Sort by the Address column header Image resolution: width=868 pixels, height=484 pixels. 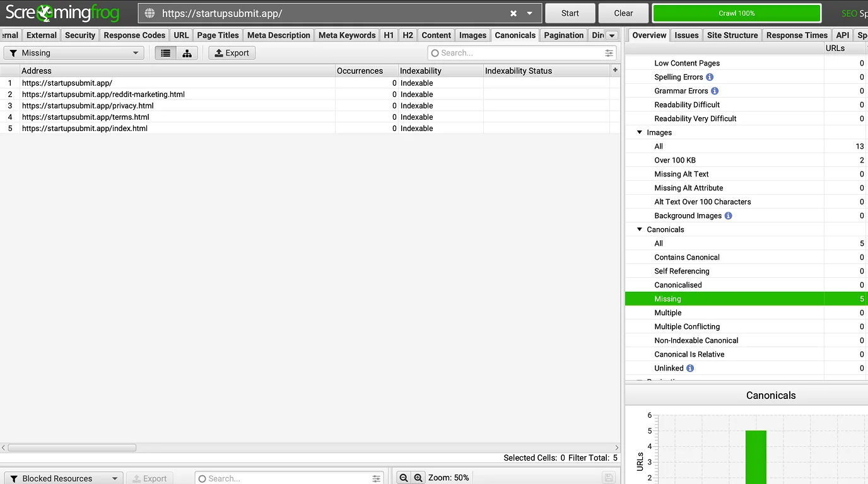[x=177, y=71]
